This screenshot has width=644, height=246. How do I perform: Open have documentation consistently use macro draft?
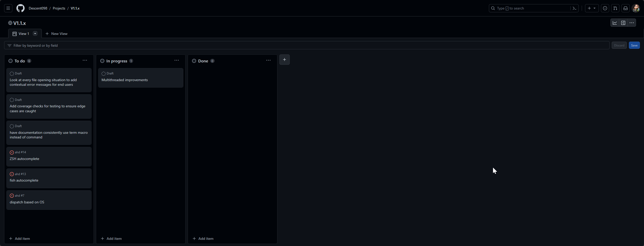click(x=49, y=135)
